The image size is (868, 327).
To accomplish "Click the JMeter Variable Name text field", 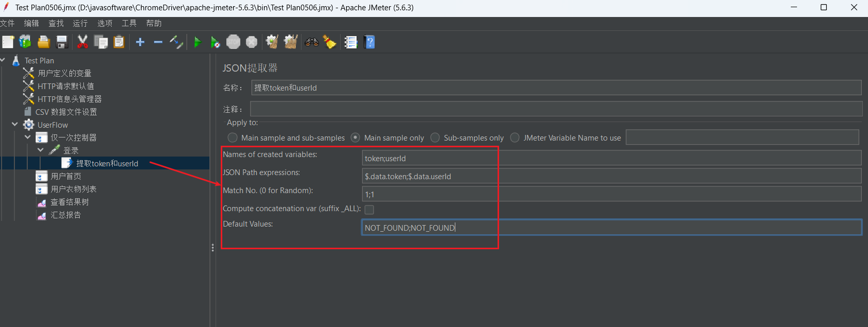I will pyautogui.click(x=742, y=137).
